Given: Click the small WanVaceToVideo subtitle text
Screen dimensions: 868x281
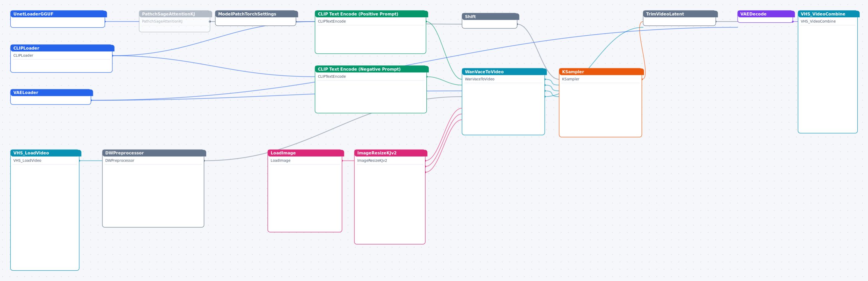Looking at the screenshot, I should 479,79.
